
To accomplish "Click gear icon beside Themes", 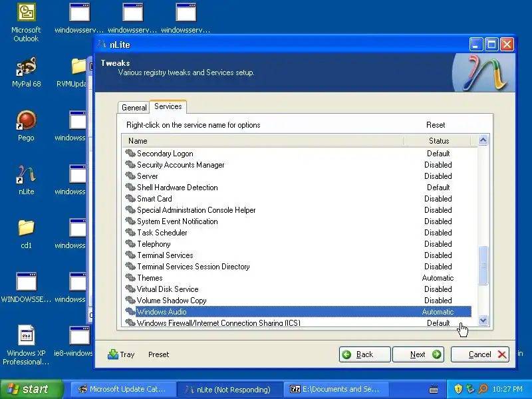I will [x=130, y=278].
